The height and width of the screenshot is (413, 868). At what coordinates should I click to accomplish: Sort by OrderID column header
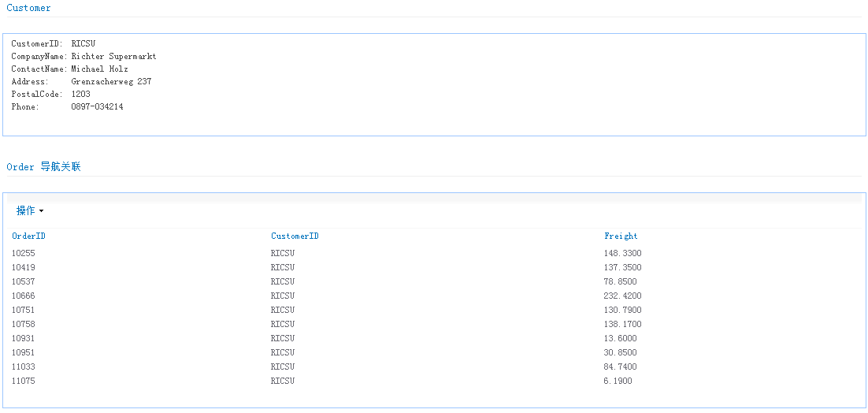pyautogui.click(x=29, y=236)
